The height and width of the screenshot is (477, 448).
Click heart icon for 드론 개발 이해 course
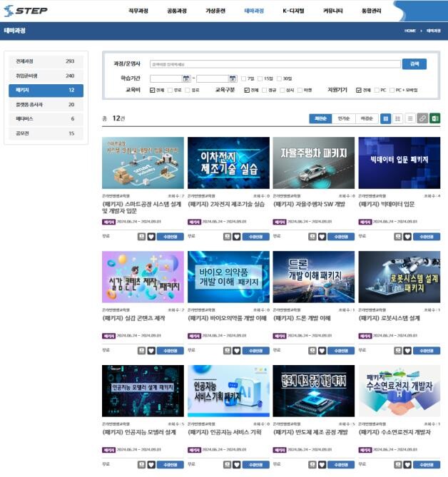(322, 350)
